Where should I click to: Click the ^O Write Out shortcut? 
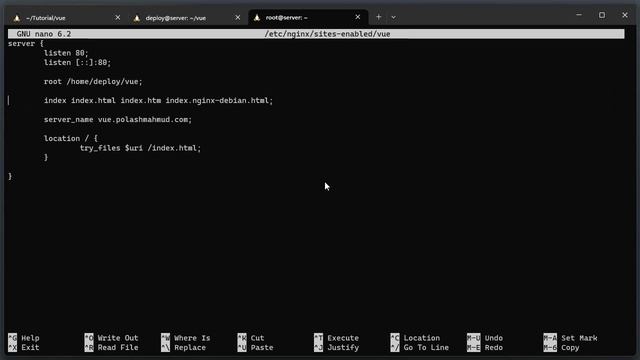click(x=111, y=338)
